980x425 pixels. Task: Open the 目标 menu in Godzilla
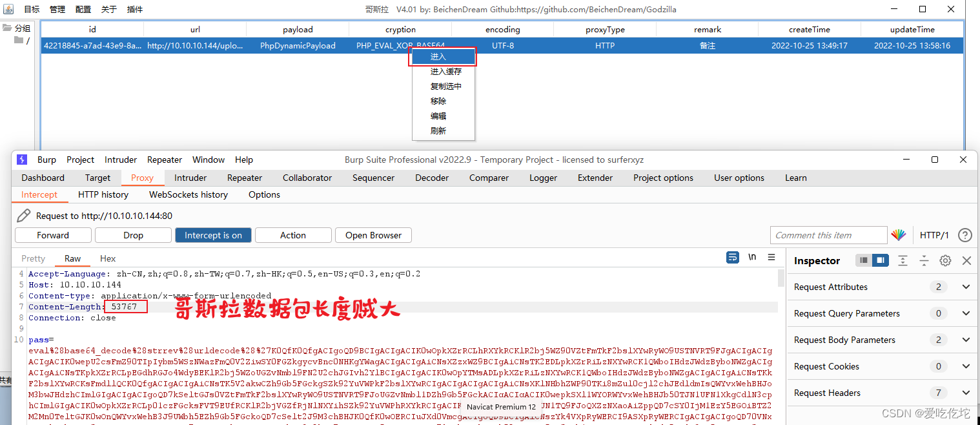coord(32,10)
